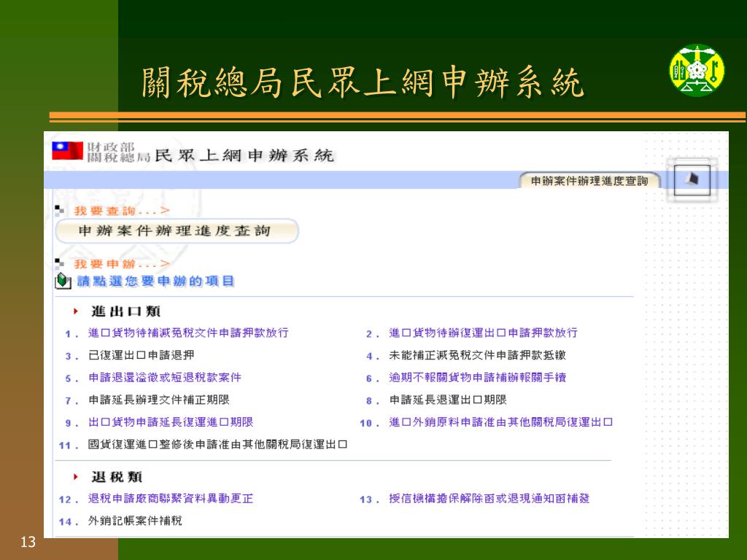This screenshot has height=560, width=747.
Task: Click the square icon box at top right
Action: click(692, 180)
